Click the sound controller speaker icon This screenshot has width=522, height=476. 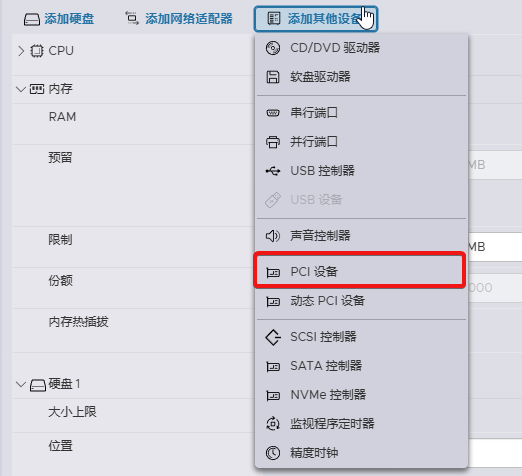[273, 236]
